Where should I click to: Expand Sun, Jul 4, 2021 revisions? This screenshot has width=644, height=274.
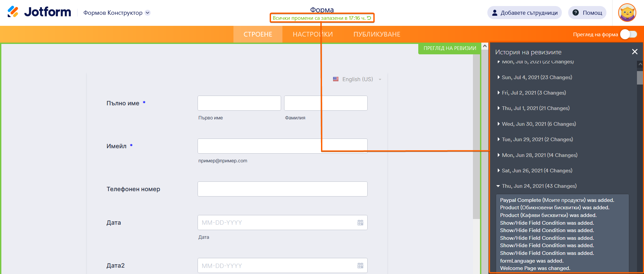point(537,77)
